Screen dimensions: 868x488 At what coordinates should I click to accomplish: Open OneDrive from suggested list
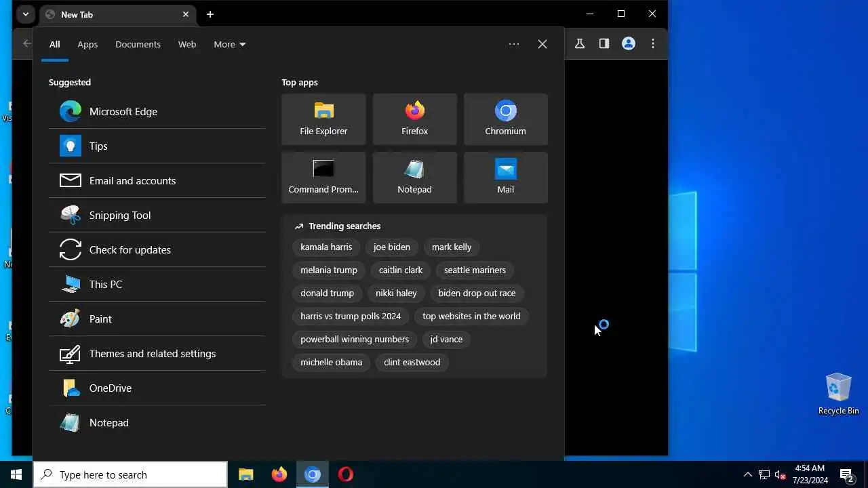coord(157,388)
